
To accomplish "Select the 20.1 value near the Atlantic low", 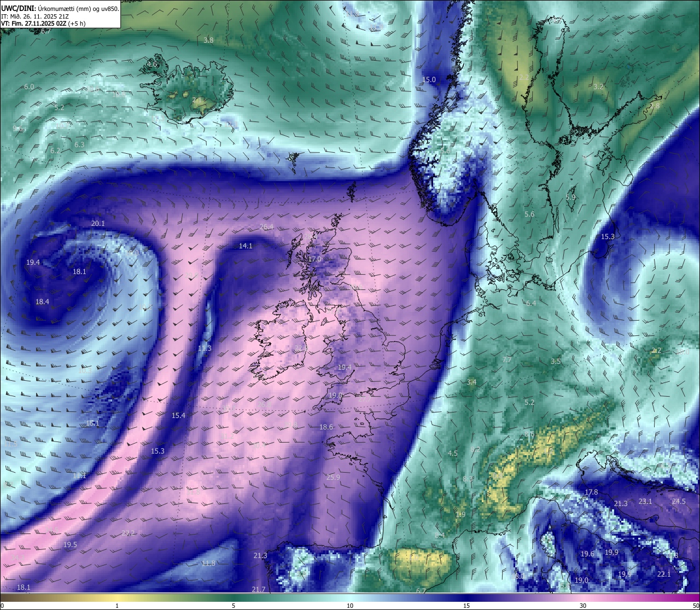I will pyautogui.click(x=98, y=223).
